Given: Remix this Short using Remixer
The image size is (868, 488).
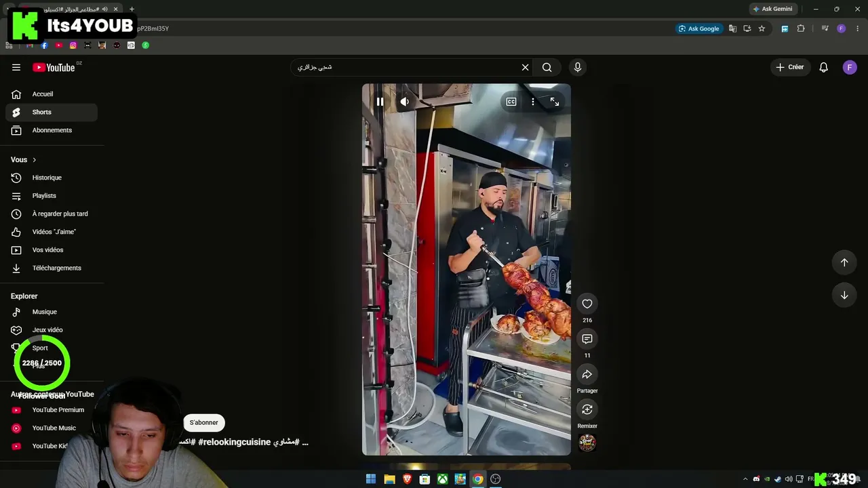Looking at the screenshot, I should click(587, 409).
